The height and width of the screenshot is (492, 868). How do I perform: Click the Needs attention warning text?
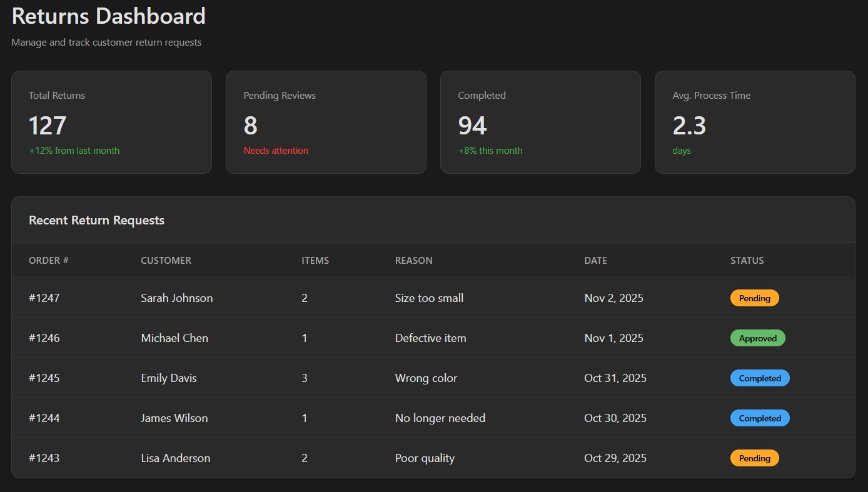point(276,150)
